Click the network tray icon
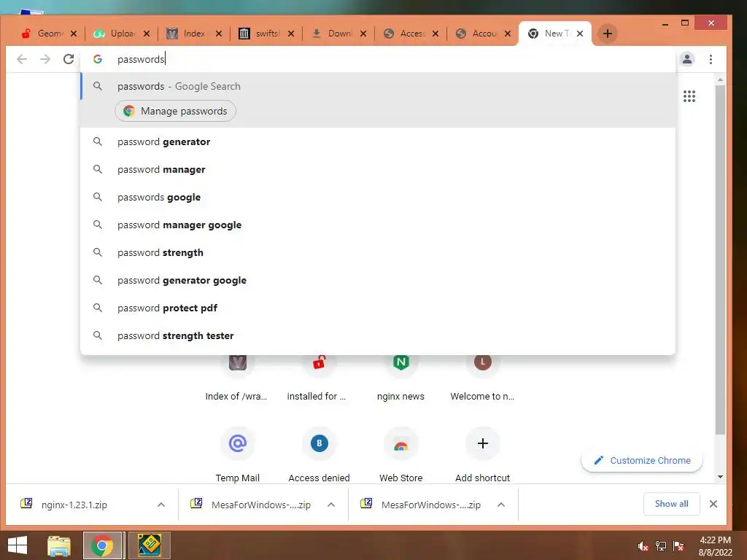747x560 pixels. [x=661, y=546]
